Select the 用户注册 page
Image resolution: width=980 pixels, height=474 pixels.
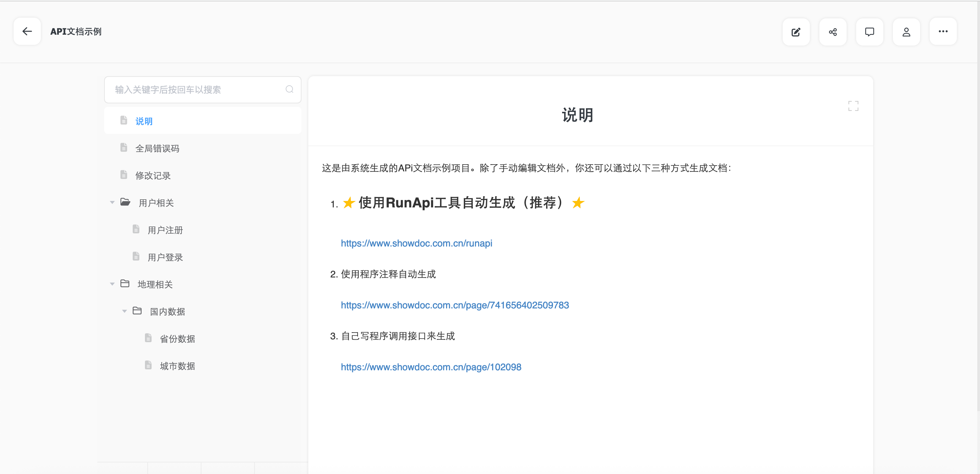tap(165, 230)
